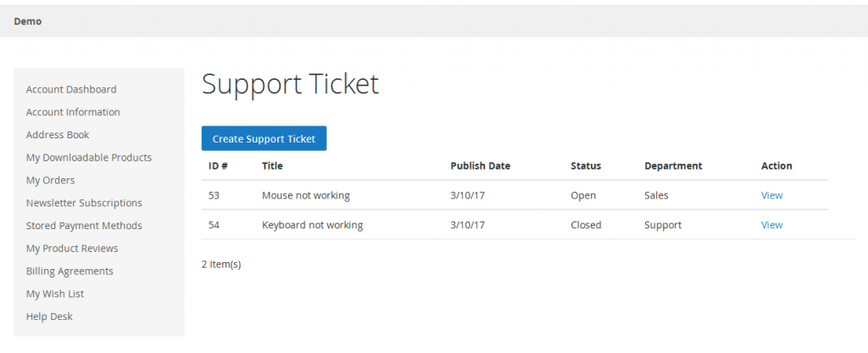Open View link for Keyboard not working ticket
Screen dimensions: 868x353
pyautogui.click(x=771, y=225)
